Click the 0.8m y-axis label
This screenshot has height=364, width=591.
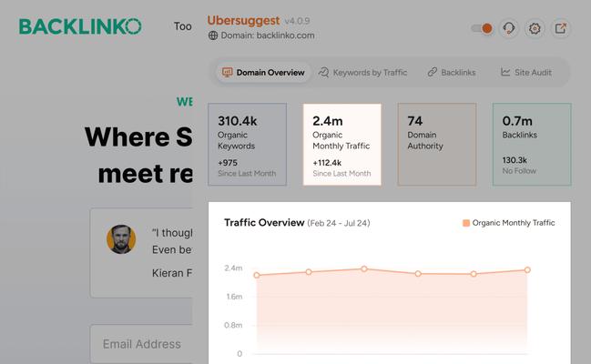pos(233,325)
